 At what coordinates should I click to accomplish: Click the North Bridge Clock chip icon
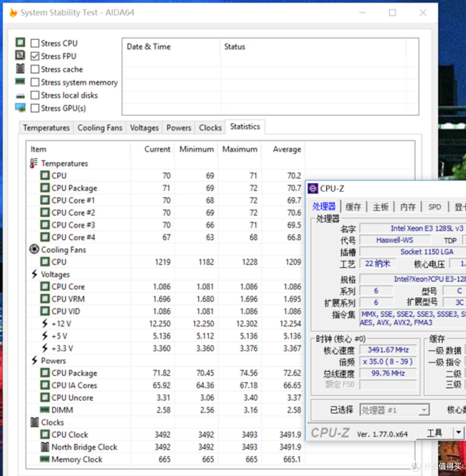(x=44, y=447)
